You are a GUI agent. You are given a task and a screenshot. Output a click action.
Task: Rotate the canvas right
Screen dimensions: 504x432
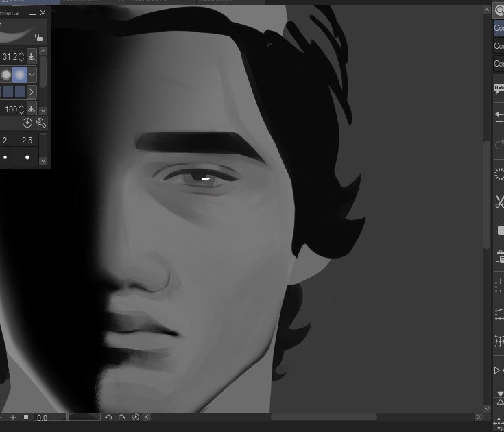pyautogui.click(x=122, y=417)
